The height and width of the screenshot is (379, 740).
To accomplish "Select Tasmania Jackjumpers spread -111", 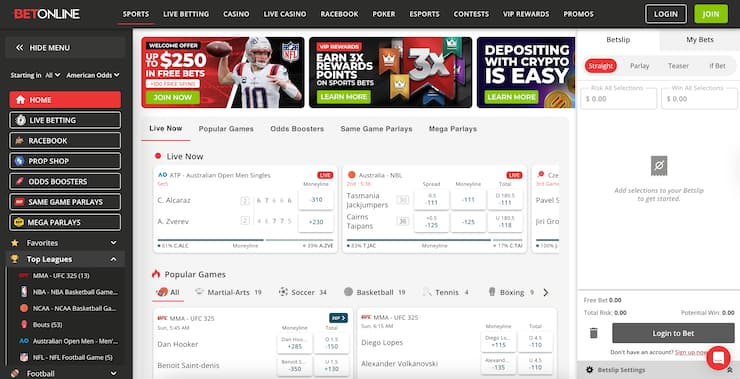I will click(x=431, y=200).
